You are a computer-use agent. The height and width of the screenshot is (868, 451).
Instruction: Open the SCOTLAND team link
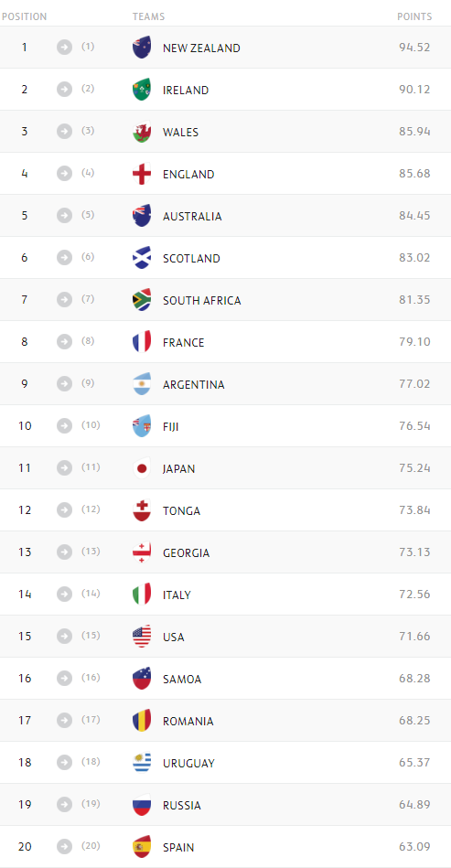click(191, 259)
